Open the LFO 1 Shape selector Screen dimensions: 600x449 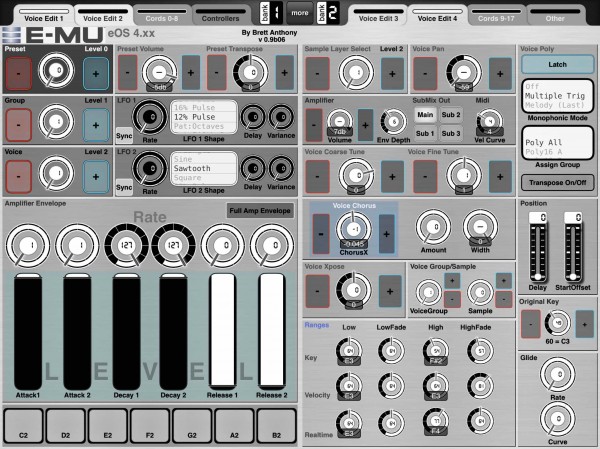point(204,117)
